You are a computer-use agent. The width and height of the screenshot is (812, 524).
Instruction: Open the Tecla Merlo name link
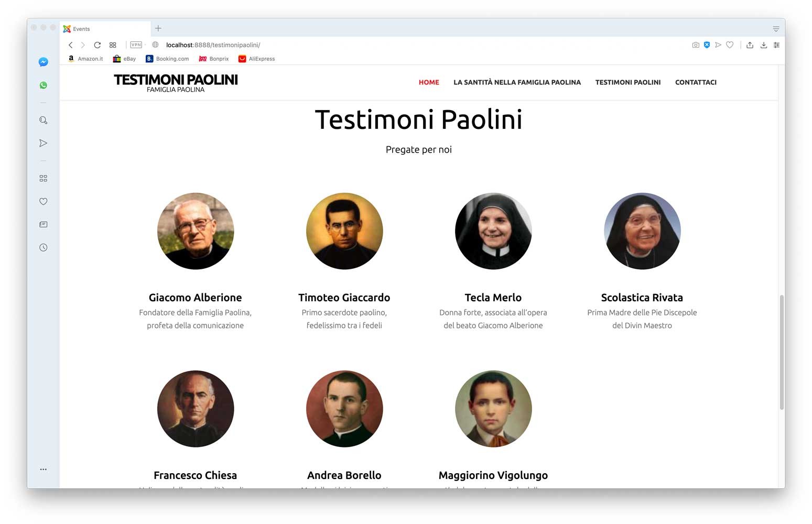pos(493,298)
